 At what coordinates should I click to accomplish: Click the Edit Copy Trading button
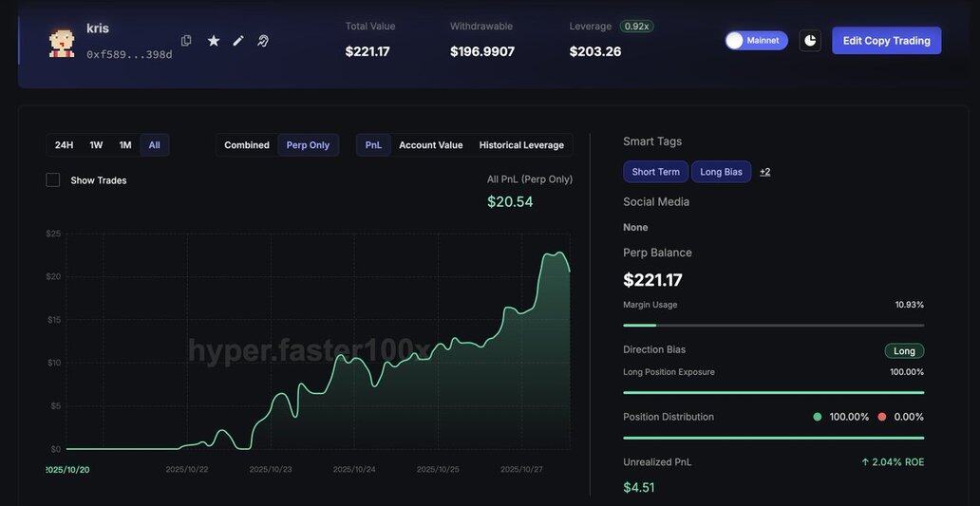point(886,41)
